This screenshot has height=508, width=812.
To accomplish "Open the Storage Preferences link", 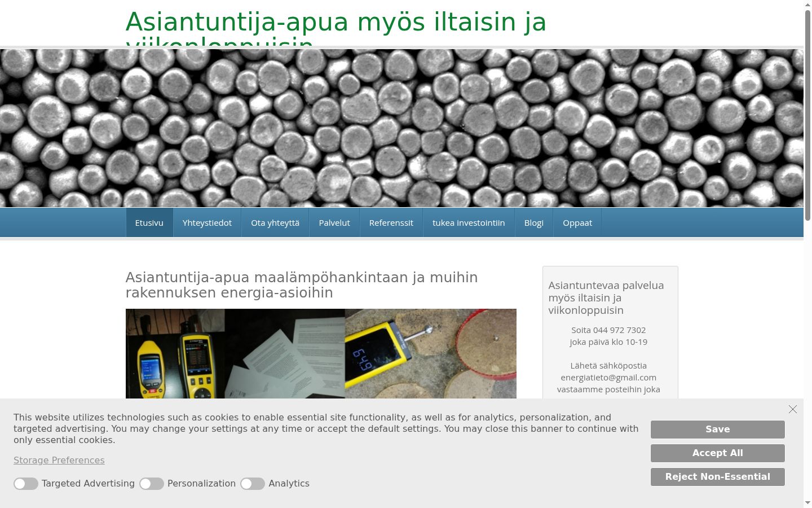I will tap(59, 460).
